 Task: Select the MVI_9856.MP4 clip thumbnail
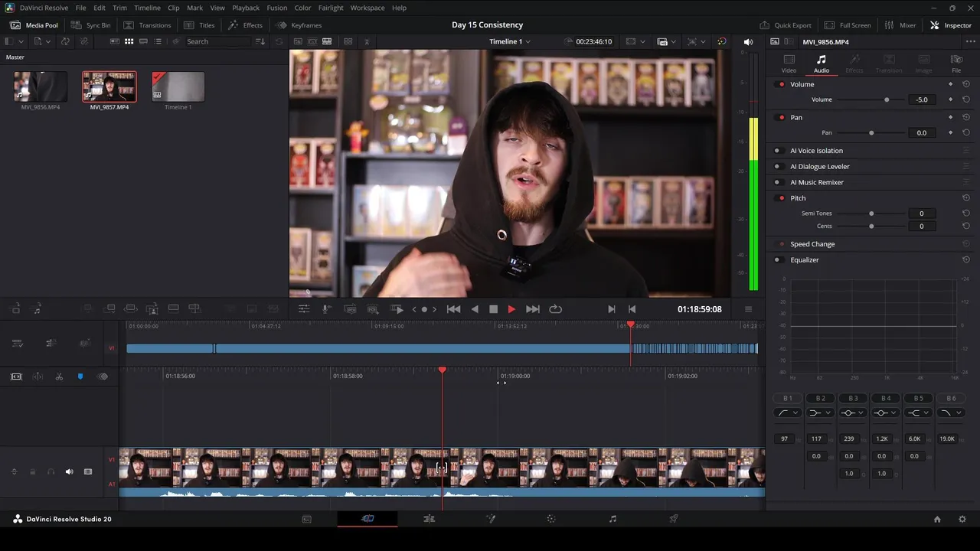point(41,86)
